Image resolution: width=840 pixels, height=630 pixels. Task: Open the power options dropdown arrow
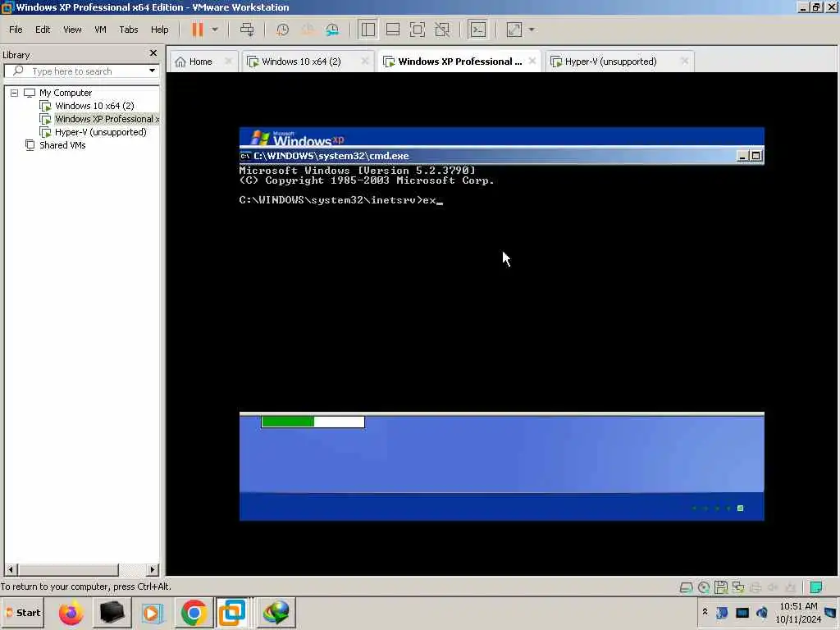point(215,30)
